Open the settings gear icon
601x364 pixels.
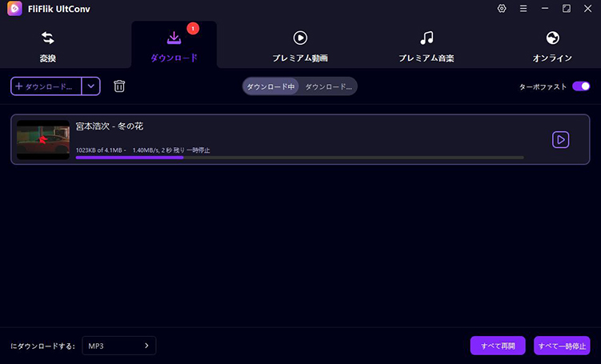pyautogui.click(x=502, y=9)
